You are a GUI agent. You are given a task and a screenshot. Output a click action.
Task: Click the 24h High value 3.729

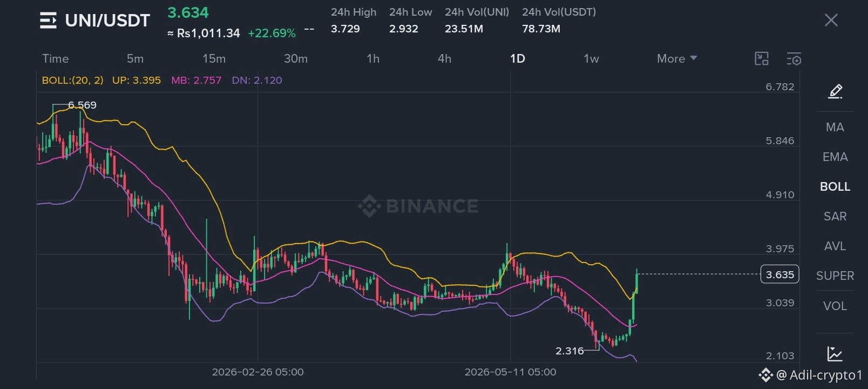pyautogui.click(x=345, y=29)
